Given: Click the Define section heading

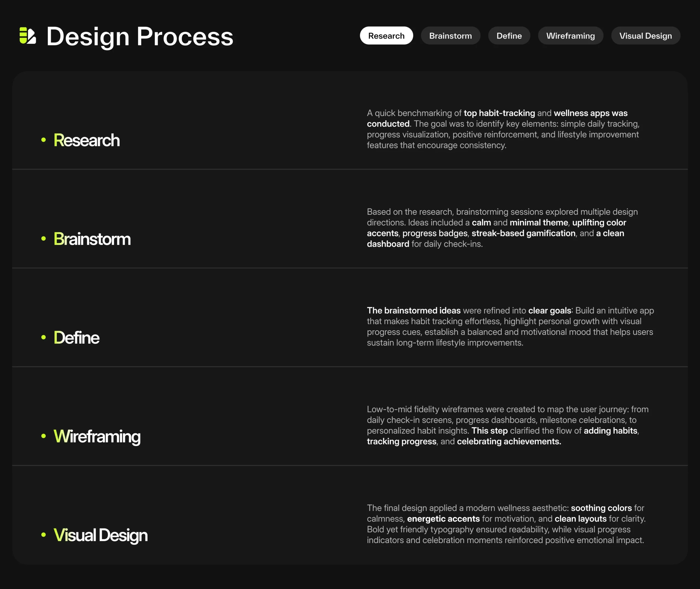Looking at the screenshot, I should point(77,338).
